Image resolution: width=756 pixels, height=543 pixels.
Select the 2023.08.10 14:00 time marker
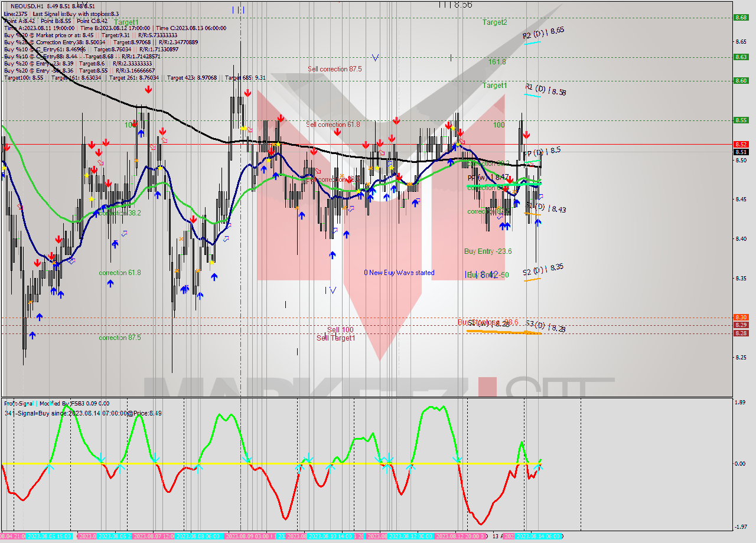[x=330, y=537]
